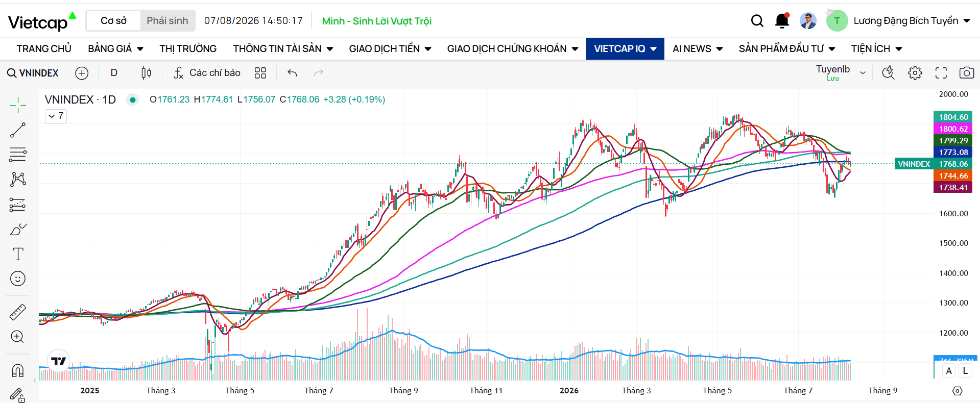
Task: Select the ruler measure tool
Action: click(x=18, y=312)
